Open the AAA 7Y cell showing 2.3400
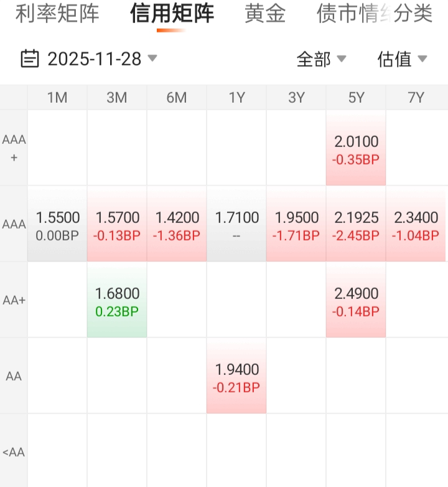 coord(416,225)
